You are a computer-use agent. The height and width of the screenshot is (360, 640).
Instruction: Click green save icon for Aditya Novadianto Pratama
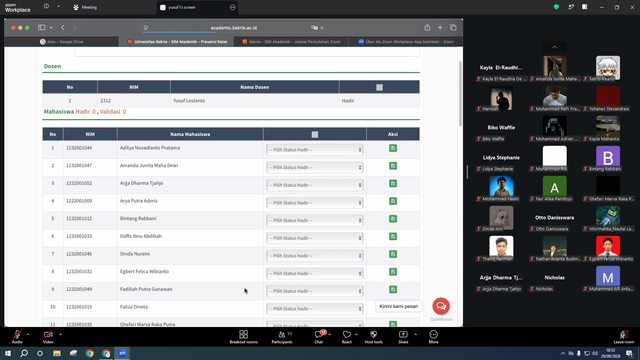point(393,148)
